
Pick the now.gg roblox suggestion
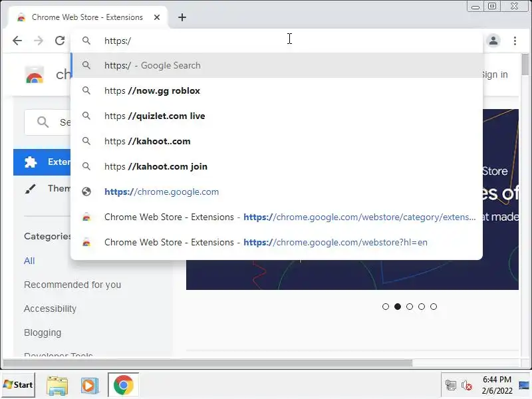pos(277,90)
